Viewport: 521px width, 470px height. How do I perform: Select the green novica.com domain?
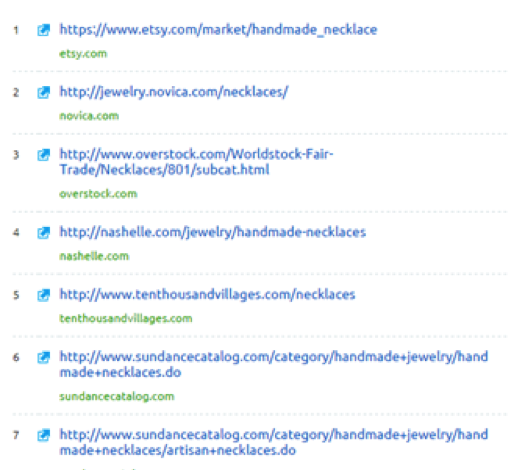(x=89, y=116)
